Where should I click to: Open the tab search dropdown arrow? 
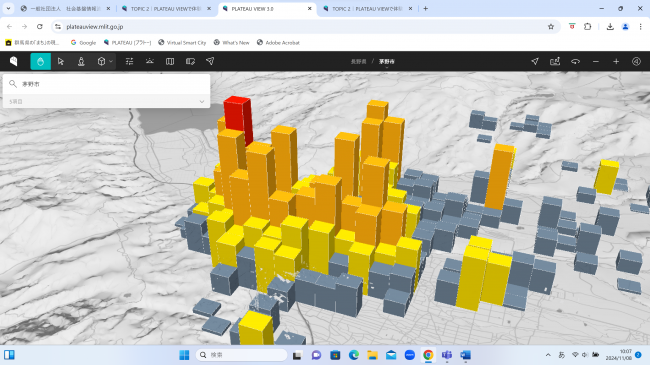coord(8,8)
